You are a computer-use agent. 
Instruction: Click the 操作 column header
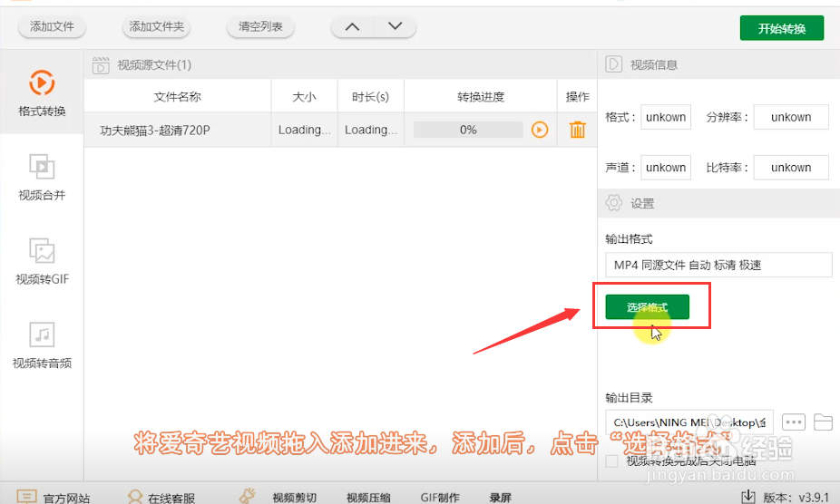[578, 97]
